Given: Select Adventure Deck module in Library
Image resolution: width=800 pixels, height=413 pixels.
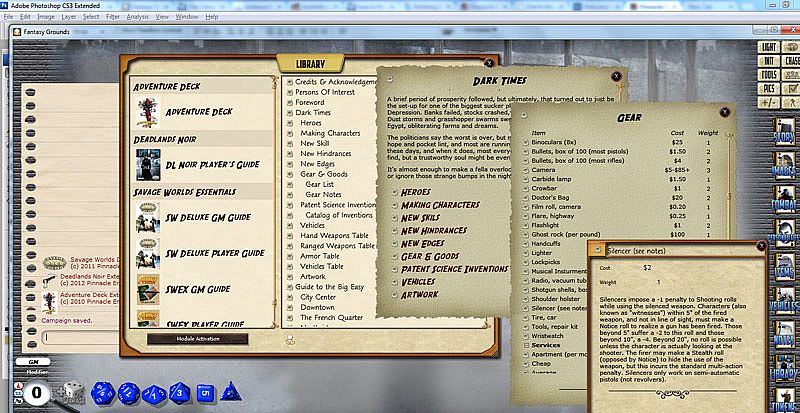Looking at the screenshot, I should click(202, 112).
